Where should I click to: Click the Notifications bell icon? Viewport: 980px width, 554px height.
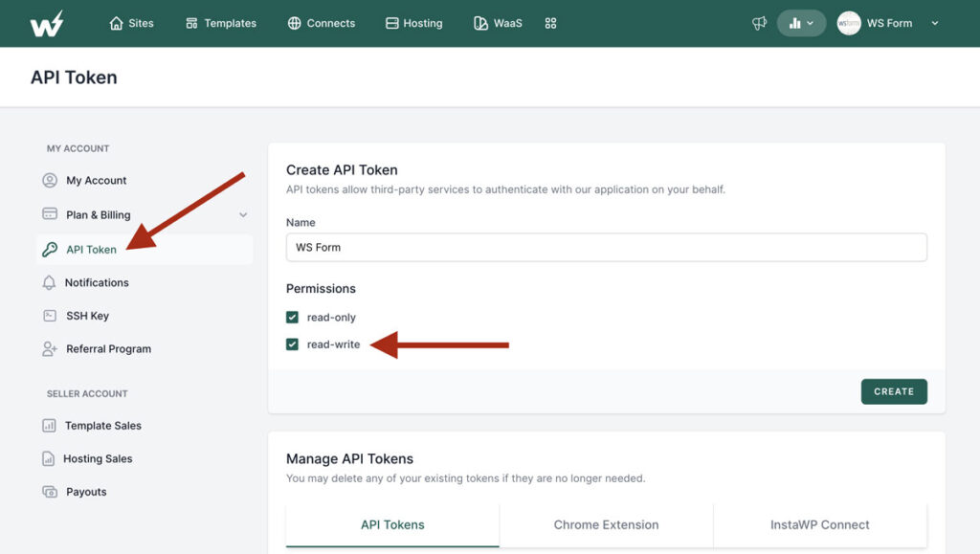tap(49, 282)
